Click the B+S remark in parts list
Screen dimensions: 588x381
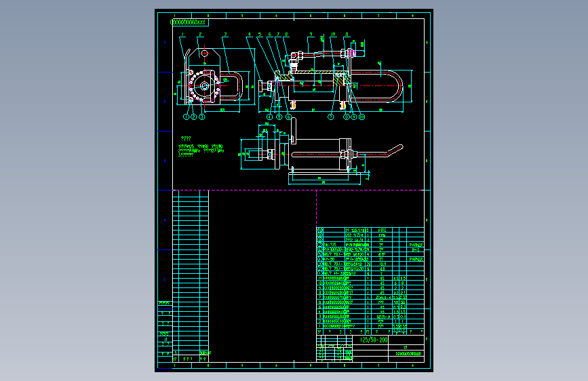(x=416, y=249)
